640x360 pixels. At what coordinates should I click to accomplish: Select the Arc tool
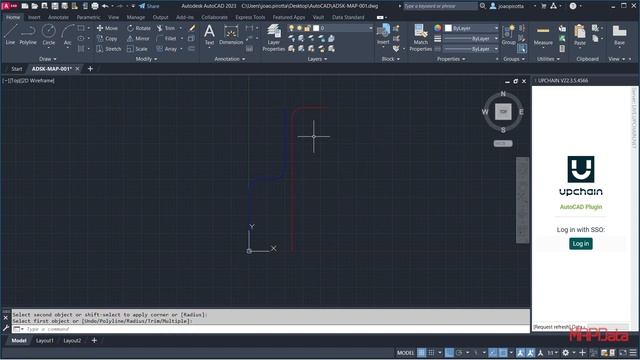pos(67,34)
